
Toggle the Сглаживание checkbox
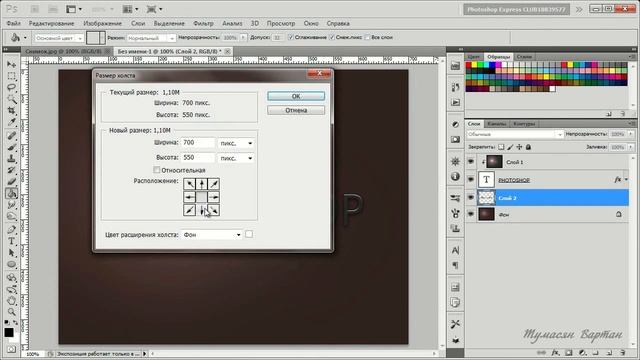pos(291,37)
